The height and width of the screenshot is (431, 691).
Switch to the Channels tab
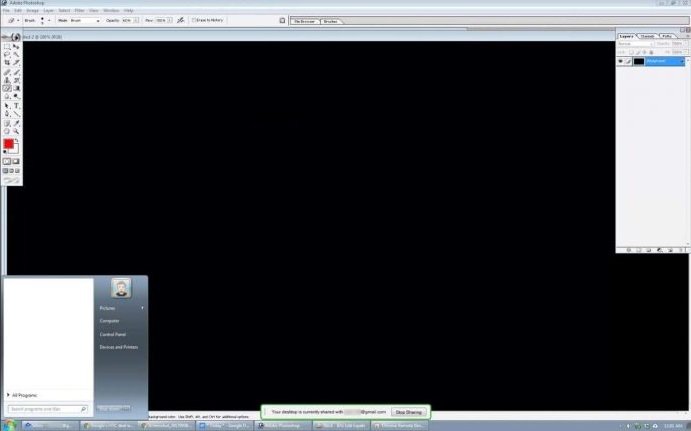coord(648,36)
